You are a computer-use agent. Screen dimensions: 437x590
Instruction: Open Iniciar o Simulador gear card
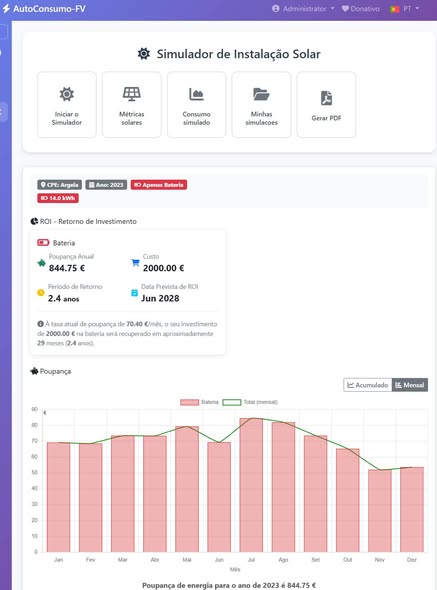point(67,105)
